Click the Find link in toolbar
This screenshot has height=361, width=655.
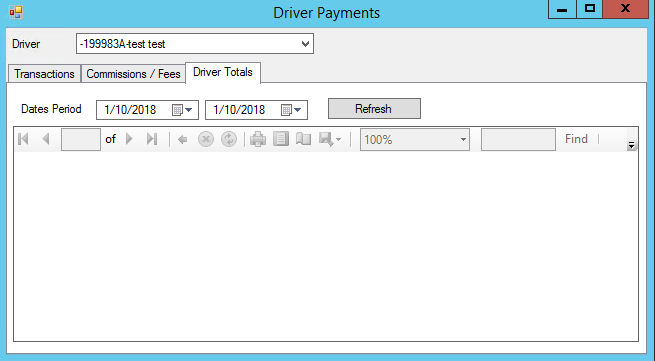pos(576,139)
